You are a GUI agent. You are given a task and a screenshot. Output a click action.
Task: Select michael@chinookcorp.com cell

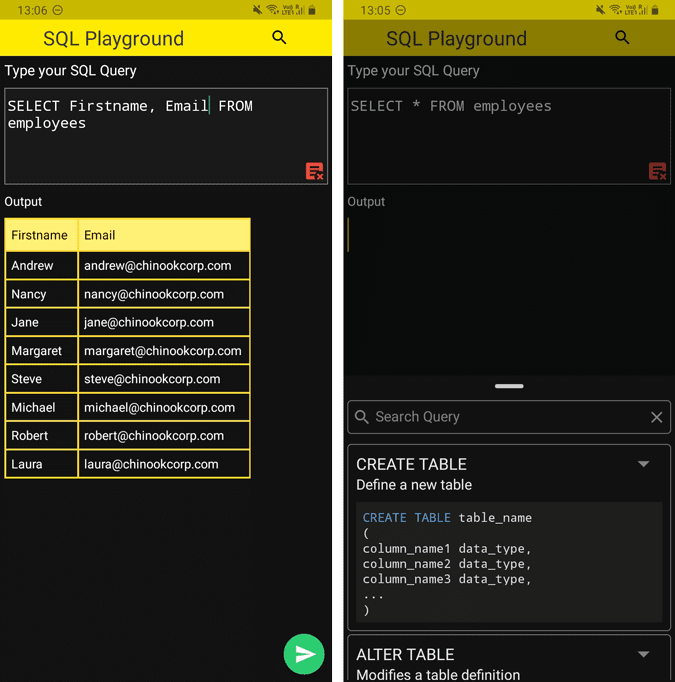(164, 407)
